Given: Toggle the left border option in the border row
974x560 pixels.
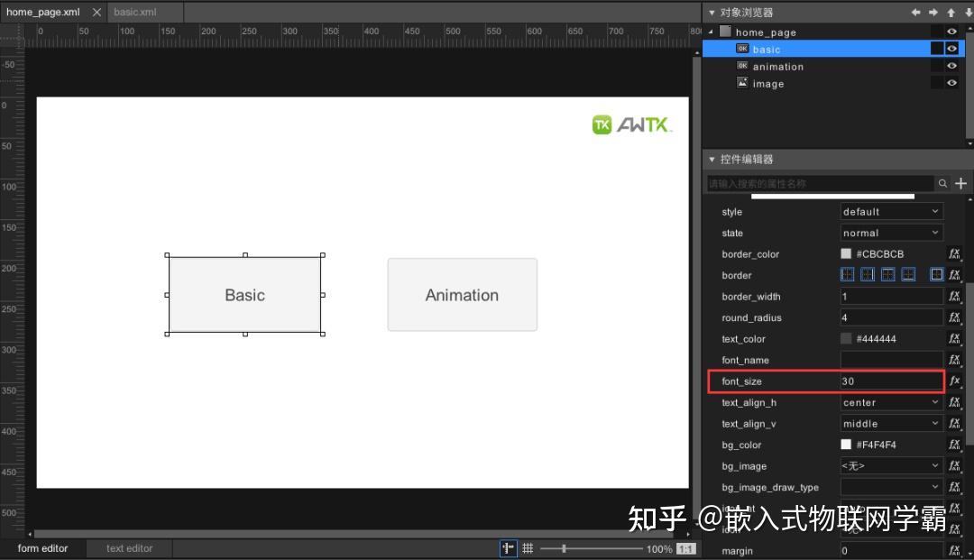Looking at the screenshot, I should [x=847, y=273].
